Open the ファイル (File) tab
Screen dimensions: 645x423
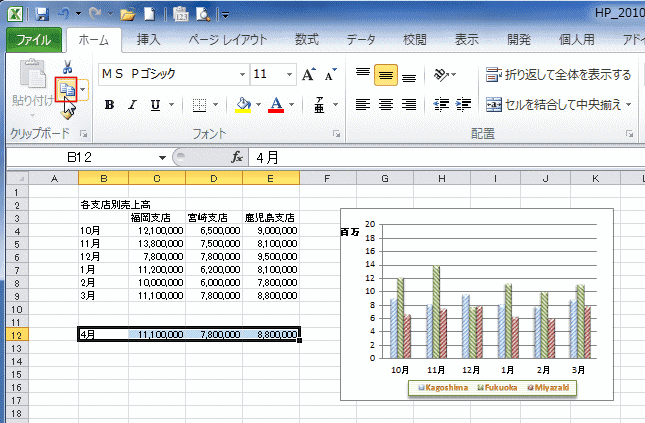35,40
